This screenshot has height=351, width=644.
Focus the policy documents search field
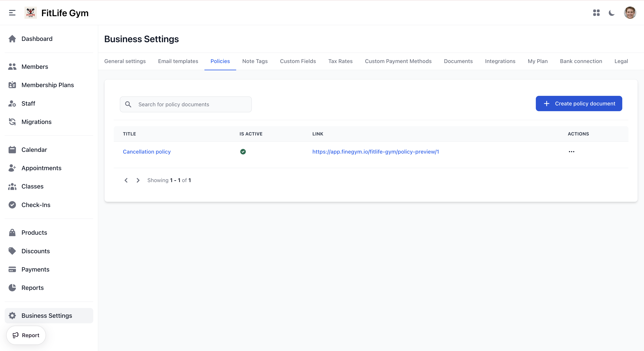tap(193, 105)
